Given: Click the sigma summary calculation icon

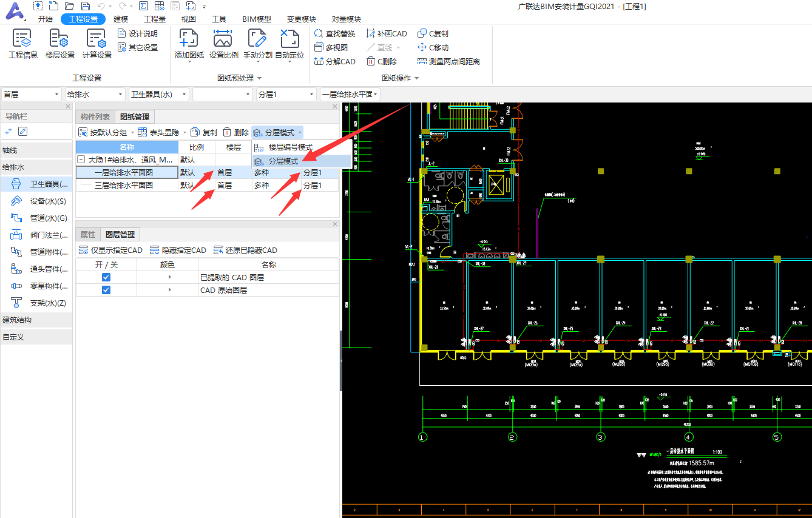Looking at the screenshot, I should pyautogui.click(x=143, y=6).
